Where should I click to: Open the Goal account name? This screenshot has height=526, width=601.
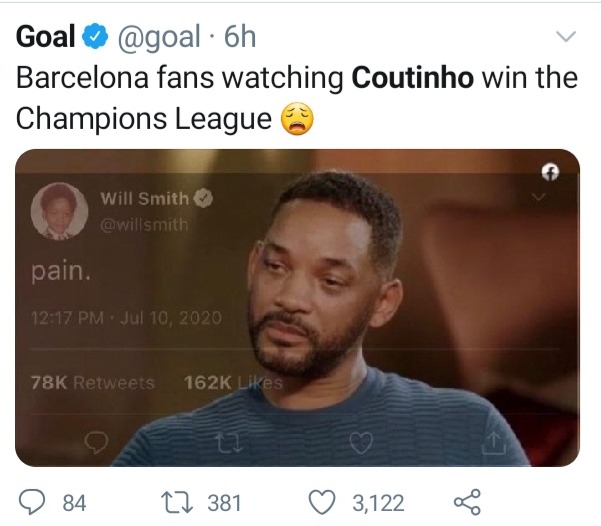coord(46,38)
